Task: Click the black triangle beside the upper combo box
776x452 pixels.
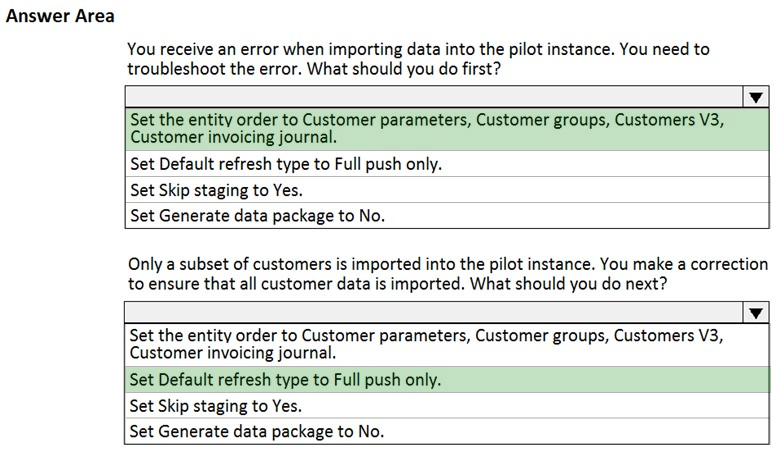Action: click(x=756, y=98)
